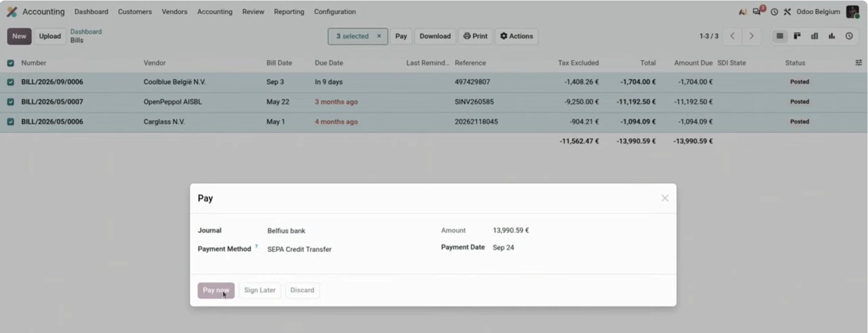Open the AI assistant icon in top bar
Viewport: 868px width, 333px height.
(x=743, y=11)
